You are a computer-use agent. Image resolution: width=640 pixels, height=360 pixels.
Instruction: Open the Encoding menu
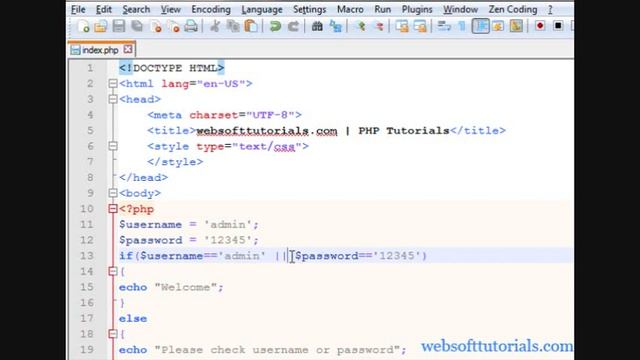pos(211,9)
